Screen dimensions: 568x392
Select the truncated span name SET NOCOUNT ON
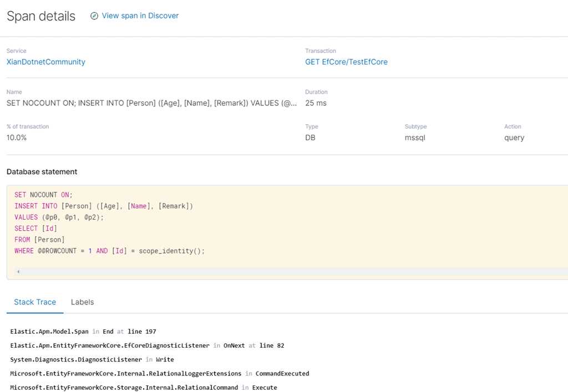152,103
